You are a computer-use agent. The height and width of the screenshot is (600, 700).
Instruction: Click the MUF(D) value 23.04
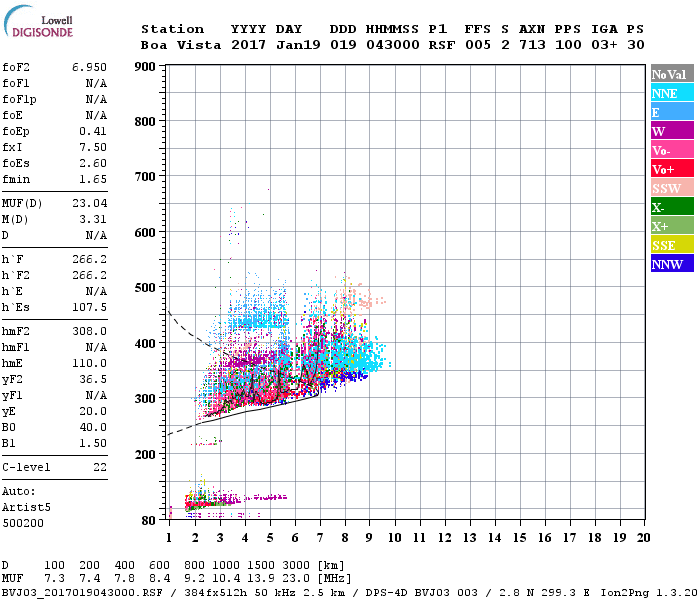tap(89, 203)
